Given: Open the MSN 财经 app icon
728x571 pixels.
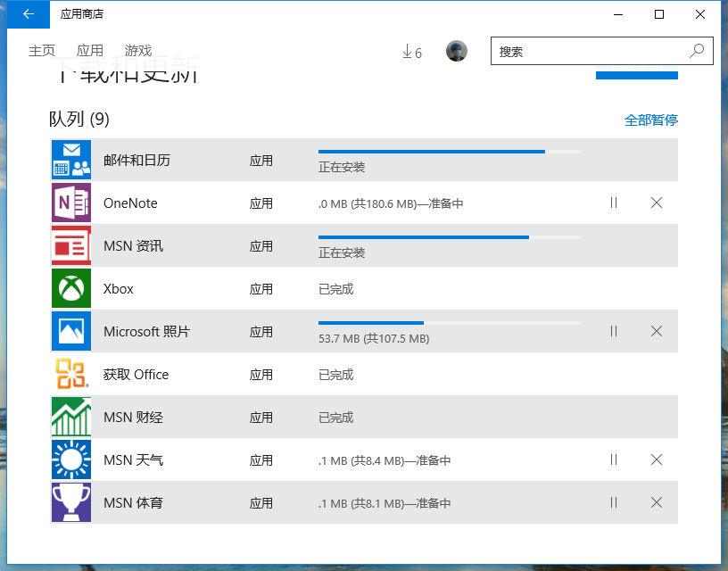Looking at the screenshot, I should click(71, 417).
